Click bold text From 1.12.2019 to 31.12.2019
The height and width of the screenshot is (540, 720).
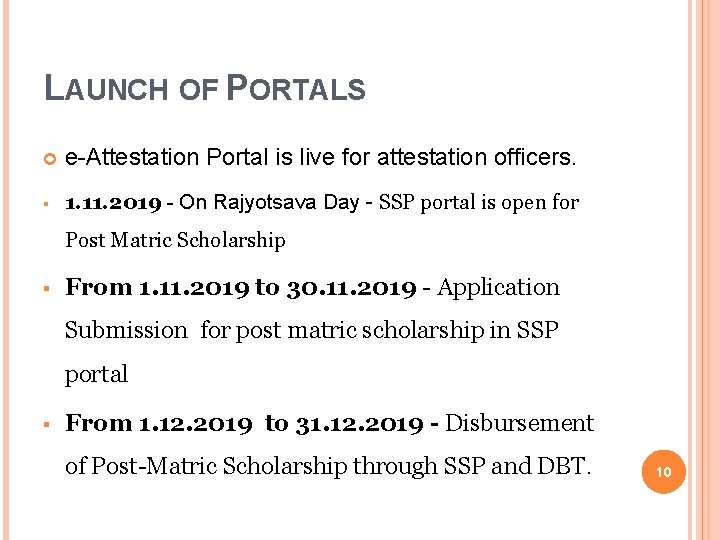pyautogui.click(x=244, y=423)
